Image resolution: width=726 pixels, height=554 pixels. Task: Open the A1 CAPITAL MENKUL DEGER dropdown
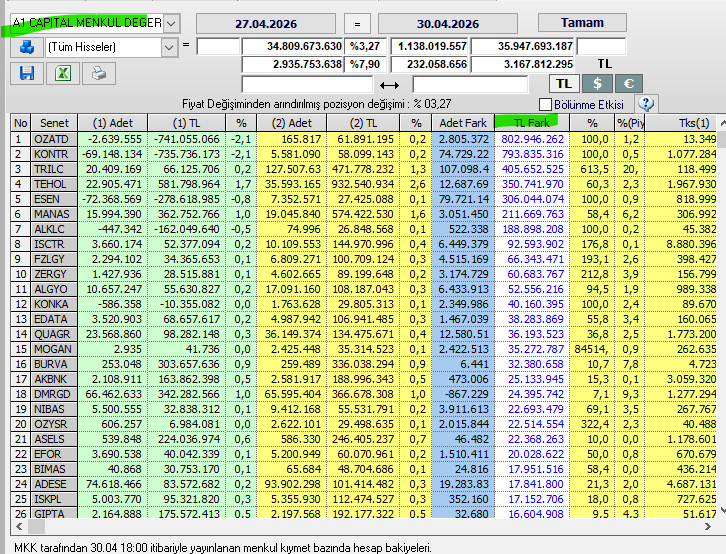coord(171,23)
